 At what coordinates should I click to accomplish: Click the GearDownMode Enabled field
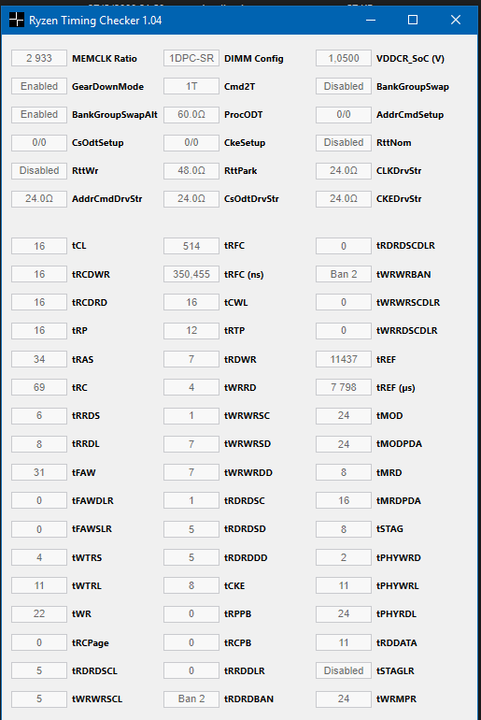[x=39, y=86]
